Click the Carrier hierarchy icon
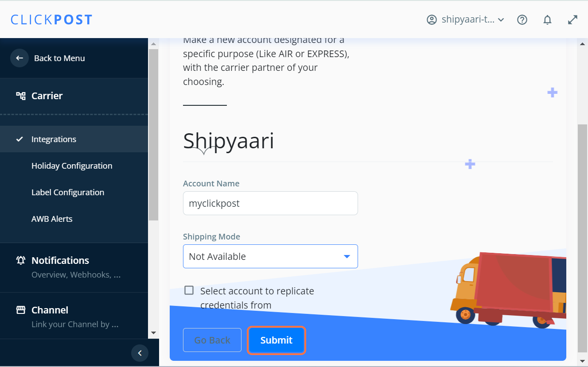The image size is (588, 367). (x=21, y=96)
